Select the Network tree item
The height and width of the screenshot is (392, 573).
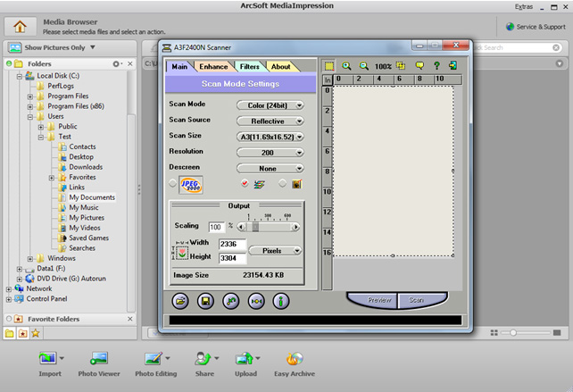point(38,288)
